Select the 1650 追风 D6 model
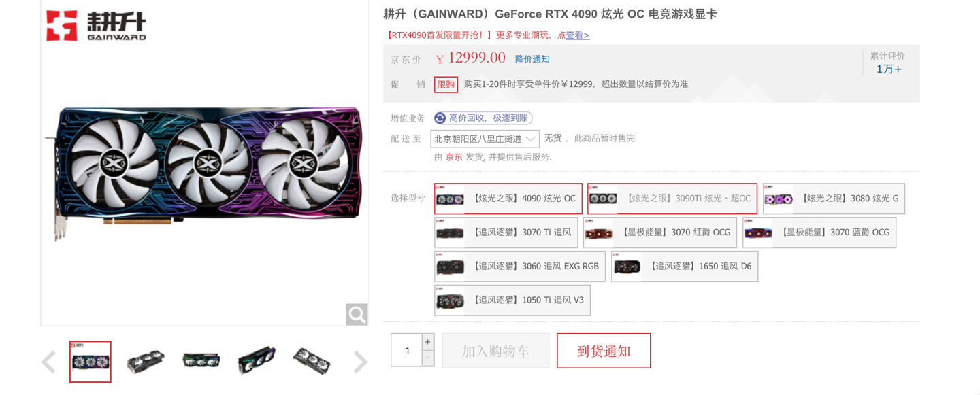 [685, 267]
